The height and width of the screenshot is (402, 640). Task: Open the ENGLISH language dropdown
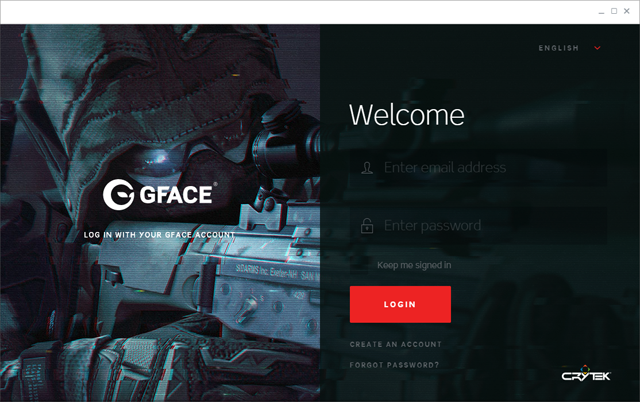pos(560,48)
